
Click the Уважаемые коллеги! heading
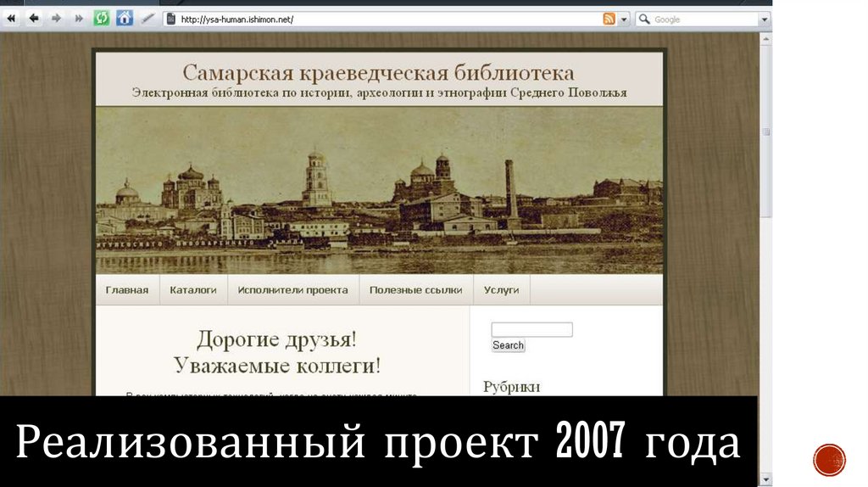(277, 366)
